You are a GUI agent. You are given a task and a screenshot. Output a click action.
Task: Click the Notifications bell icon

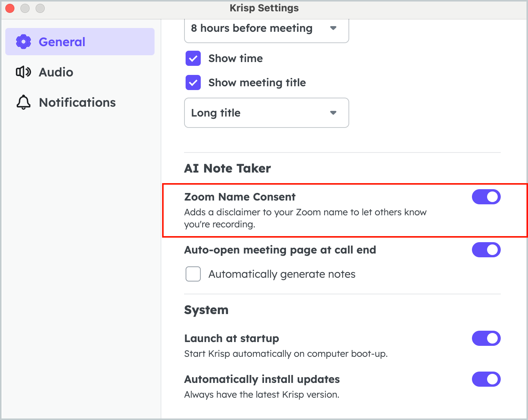[x=23, y=102]
